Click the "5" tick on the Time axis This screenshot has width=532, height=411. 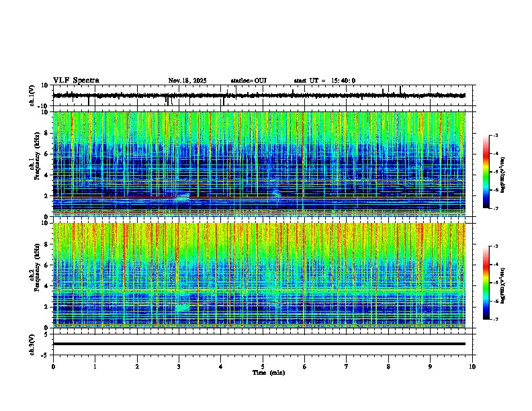tap(263, 367)
